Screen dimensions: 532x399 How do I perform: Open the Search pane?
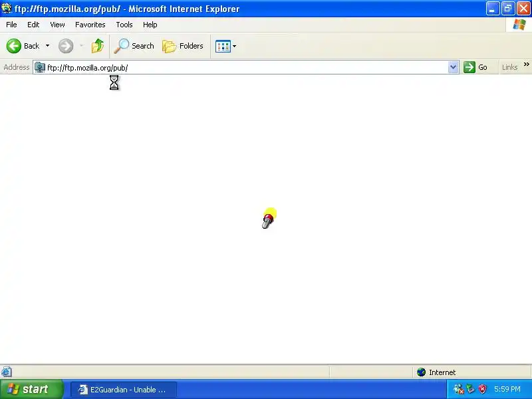click(134, 46)
